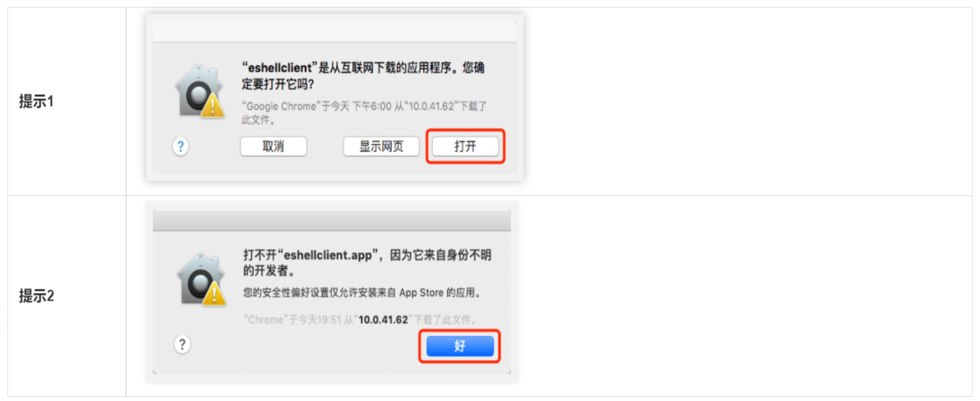Click the title bar of the 提示1 dialog

tap(334, 32)
